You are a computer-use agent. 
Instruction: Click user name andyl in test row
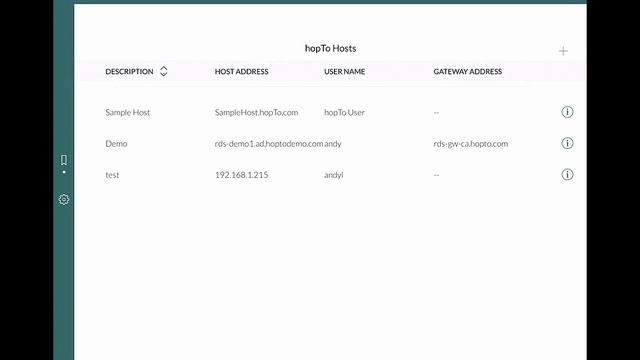tap(334, 175)
